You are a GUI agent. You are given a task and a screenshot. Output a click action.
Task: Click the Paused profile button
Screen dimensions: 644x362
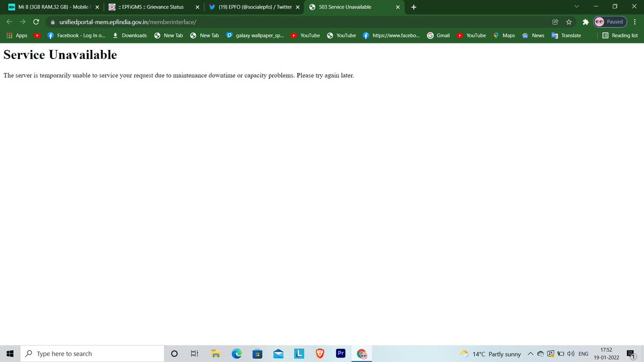610,22
